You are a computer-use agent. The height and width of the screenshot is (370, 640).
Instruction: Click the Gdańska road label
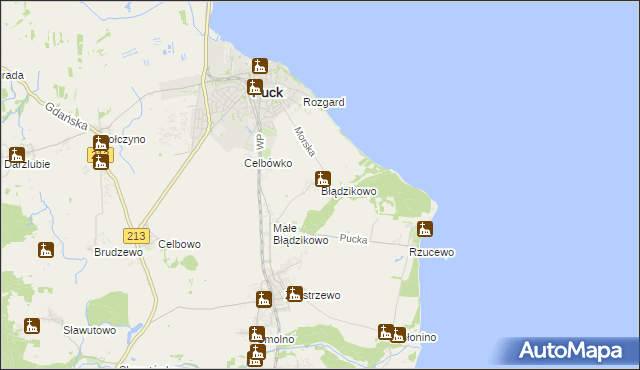tap(66, 116)
